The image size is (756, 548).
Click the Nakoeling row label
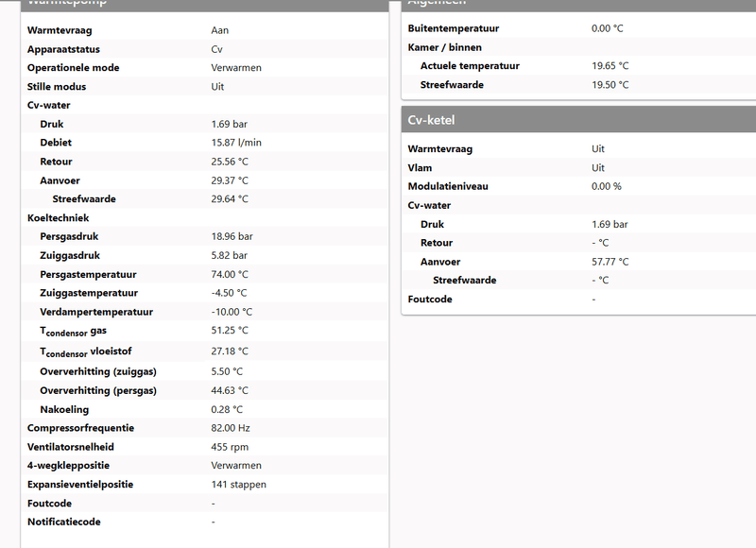pos(64,409)
